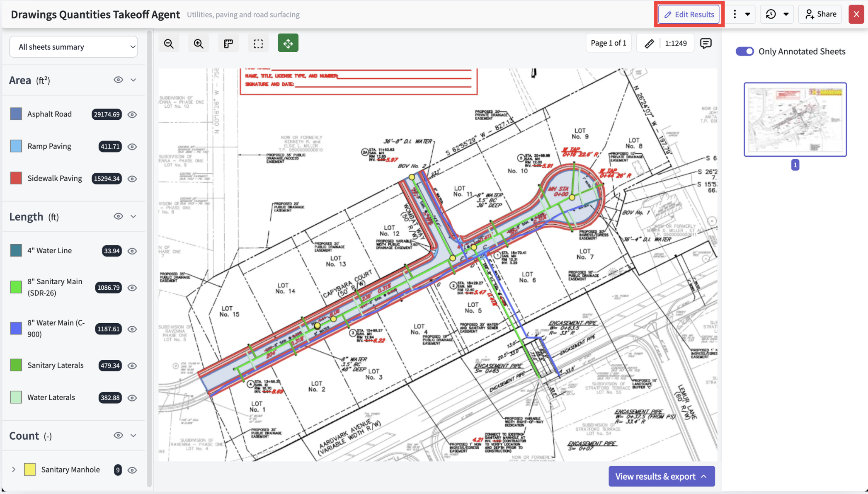Toggle Sanitary Manhole visibility
Image resolution: width=868 pixels, height=494 pixels.
(x=132, y=470)
